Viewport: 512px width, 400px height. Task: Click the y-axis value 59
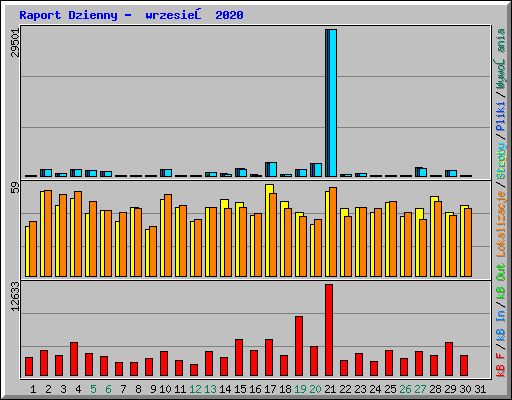tap(15, 188)
